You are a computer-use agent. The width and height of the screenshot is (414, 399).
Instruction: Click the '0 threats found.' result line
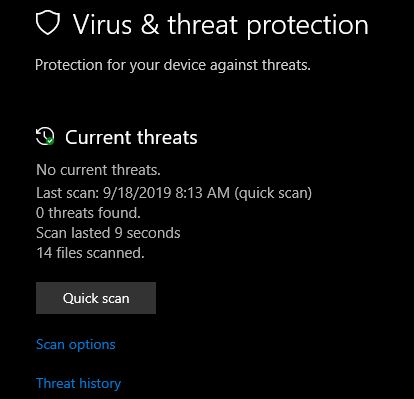(88, 213)
